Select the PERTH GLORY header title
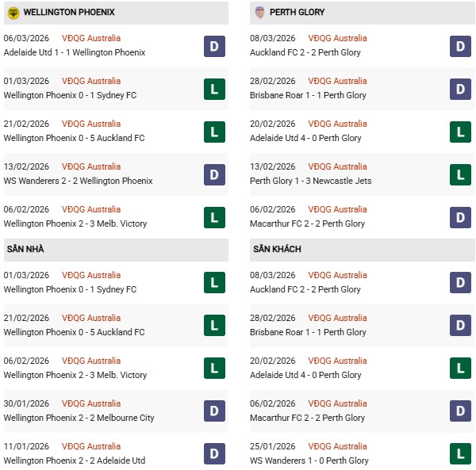The width and height of the screenshot is (476, 470). 297,13
